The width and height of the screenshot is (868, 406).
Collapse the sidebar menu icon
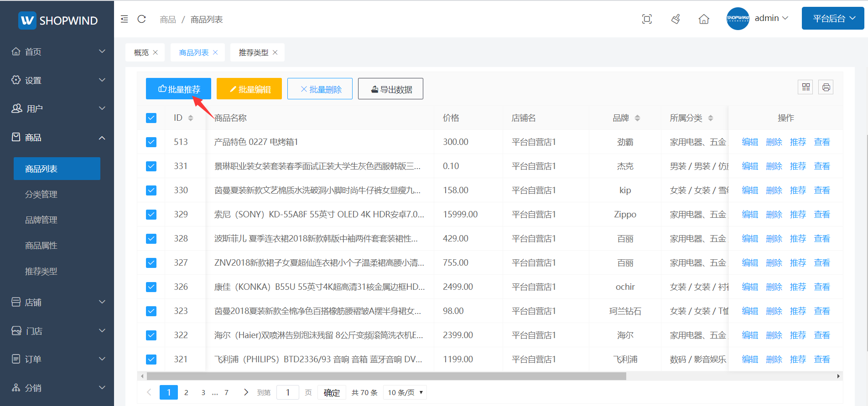(124, 19)
